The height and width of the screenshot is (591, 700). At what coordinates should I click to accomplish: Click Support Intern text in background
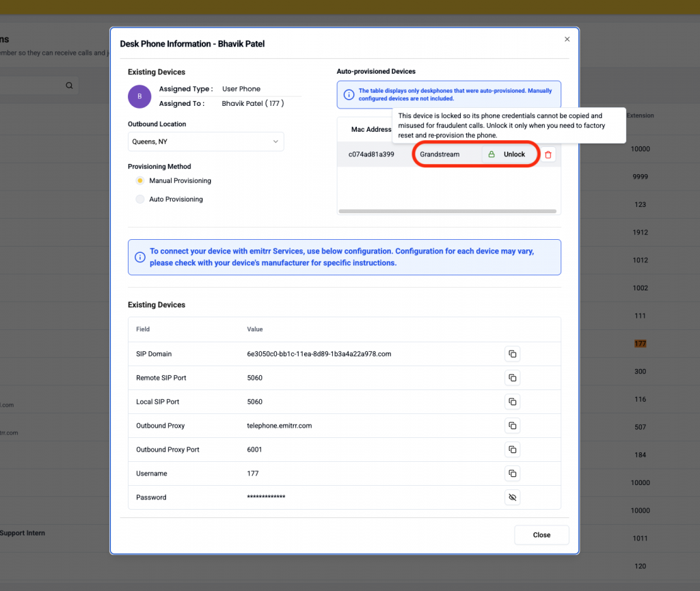pyautogui.click(x=23, y=533)
